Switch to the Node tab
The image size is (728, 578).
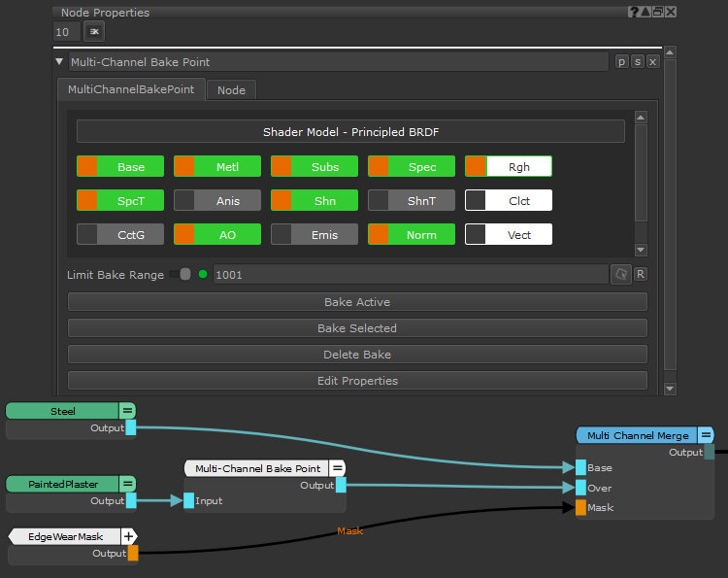coord(231,89)
